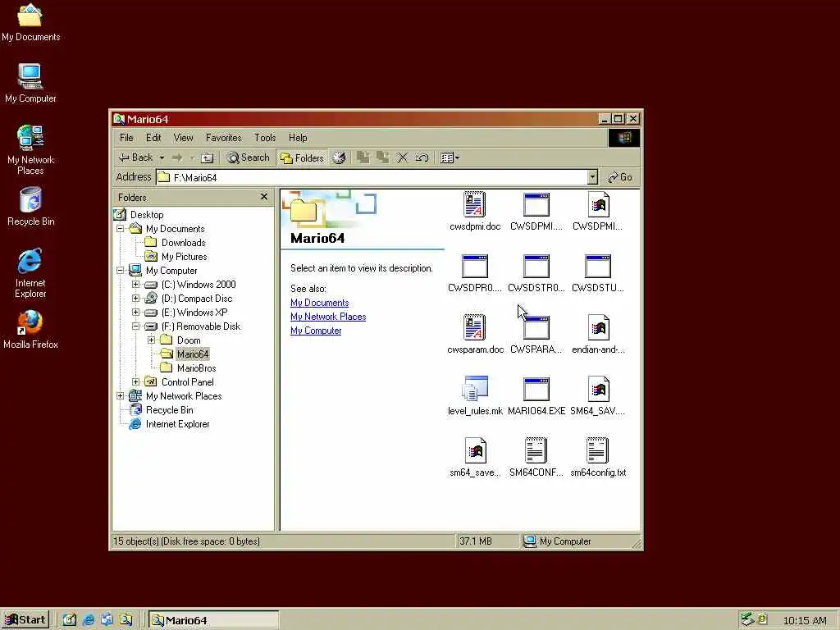Expand (E:) Windows XP drive node

point(136,313)
